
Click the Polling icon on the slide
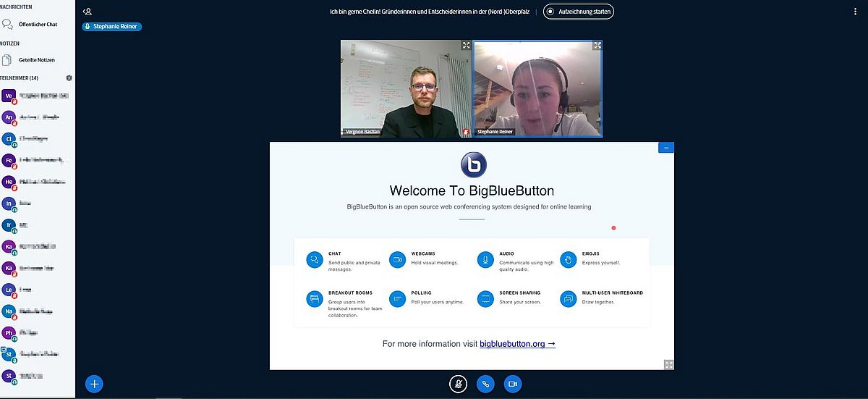point(397,298)
